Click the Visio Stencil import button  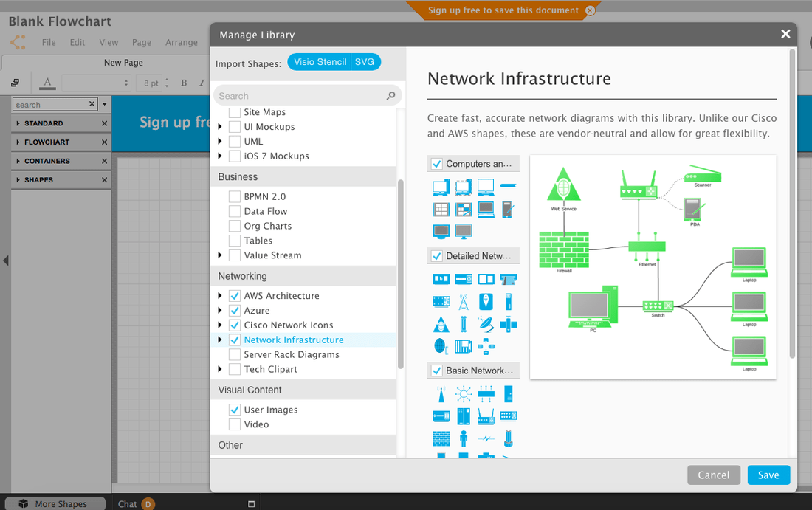click(320, 62)
